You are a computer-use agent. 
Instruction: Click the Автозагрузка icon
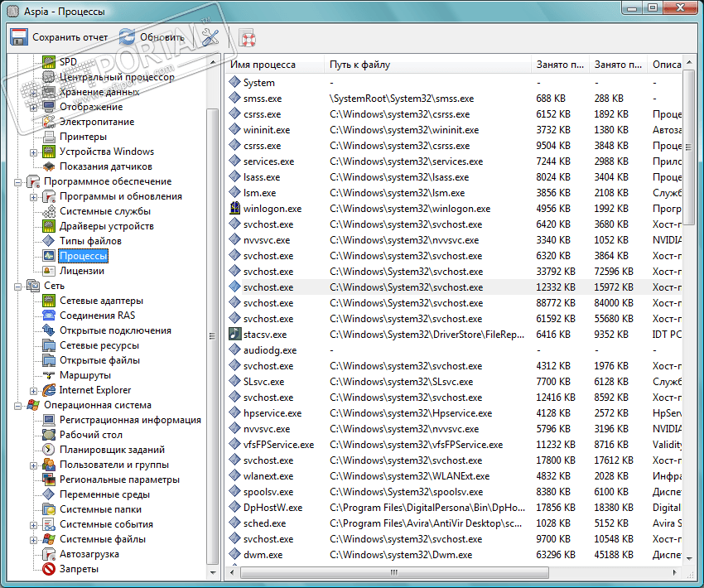[49, 554]
